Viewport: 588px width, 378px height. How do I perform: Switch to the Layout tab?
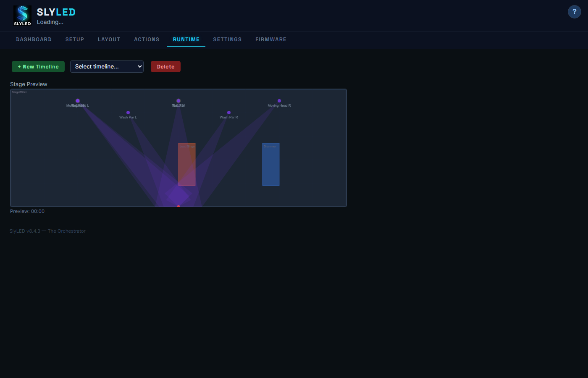[x=109, y=39]
